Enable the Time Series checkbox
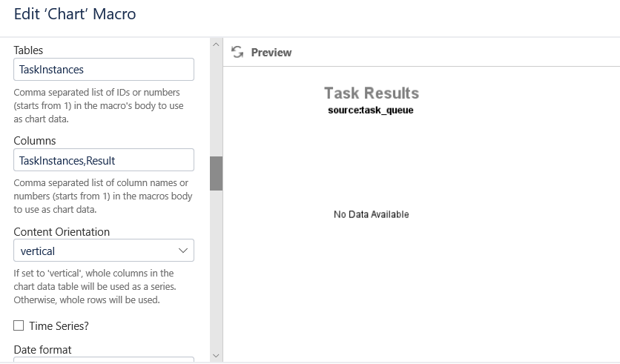 [19, 325]
